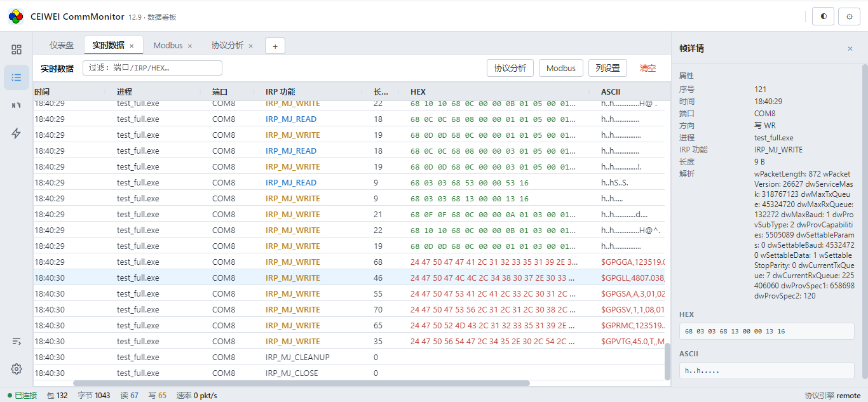The width and height of the screenshot is (868, 402).
Task: Add a new tab with plus button
Action: [275, 46]
